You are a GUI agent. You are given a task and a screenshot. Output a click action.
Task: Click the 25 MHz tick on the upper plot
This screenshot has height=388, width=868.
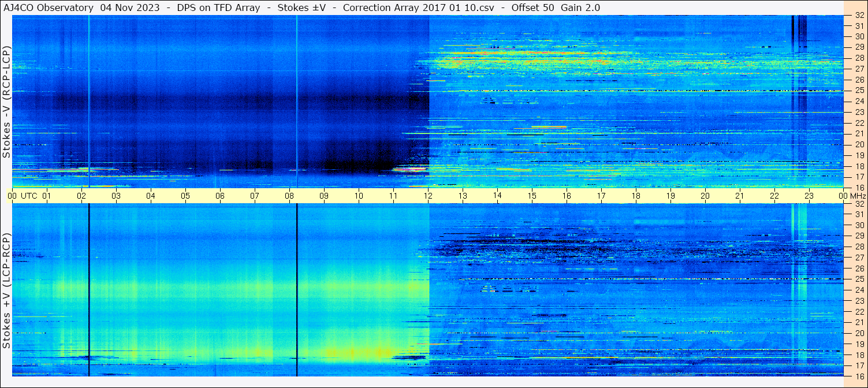[x=859, y=90]
